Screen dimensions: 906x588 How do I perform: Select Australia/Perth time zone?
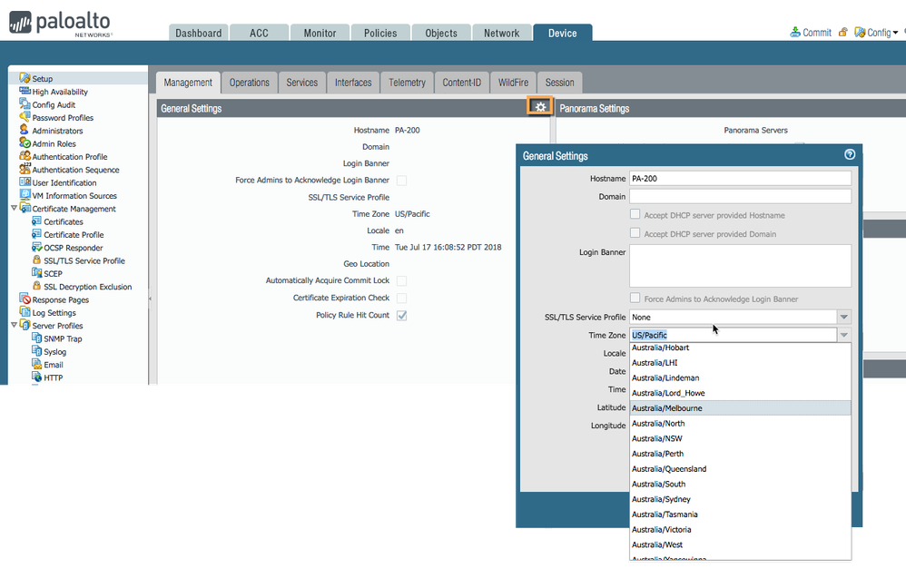tap(740, 454)
